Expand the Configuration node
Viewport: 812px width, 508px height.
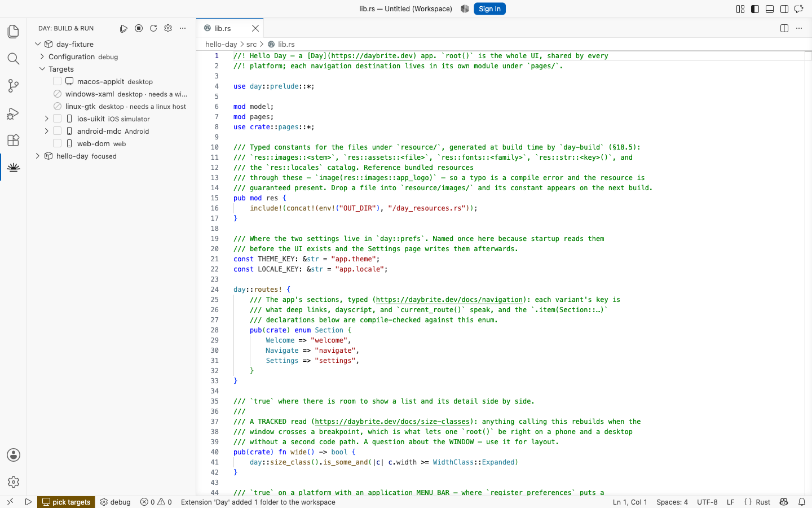(42, 56)
